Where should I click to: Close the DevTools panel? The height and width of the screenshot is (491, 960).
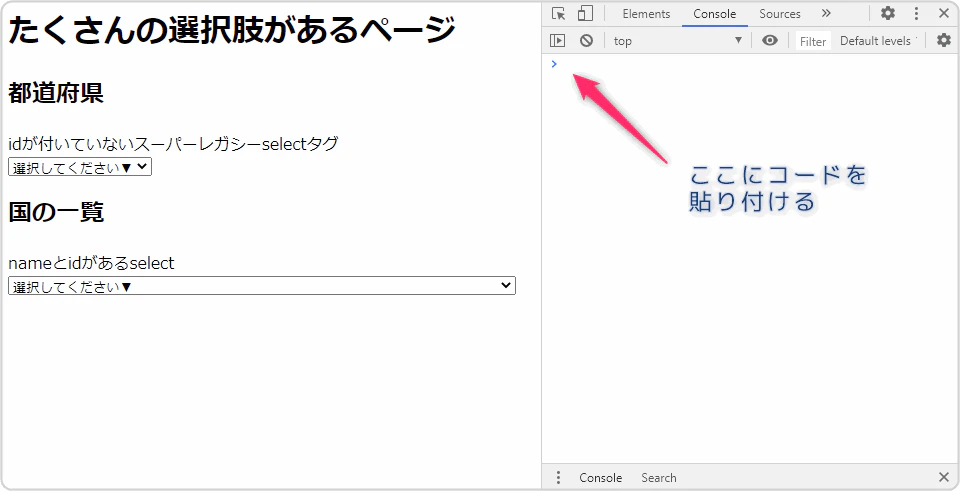[x=943, y=13]
